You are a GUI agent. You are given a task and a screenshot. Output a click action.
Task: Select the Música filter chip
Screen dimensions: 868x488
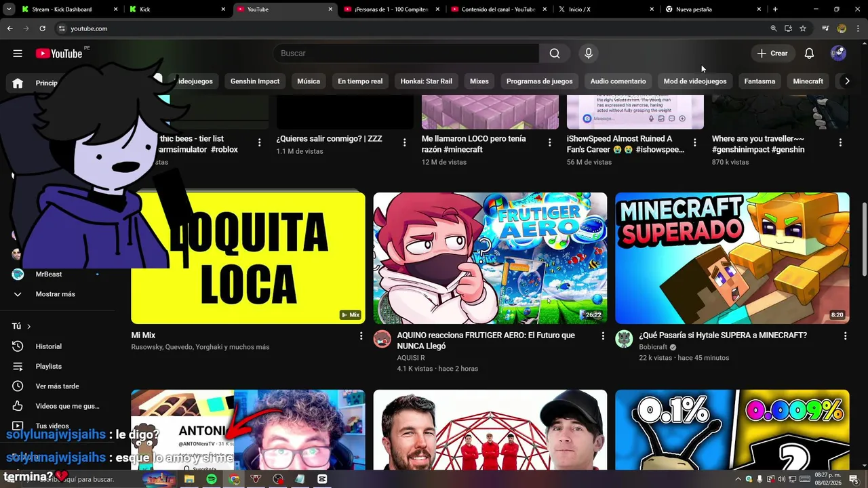[309, 81]
